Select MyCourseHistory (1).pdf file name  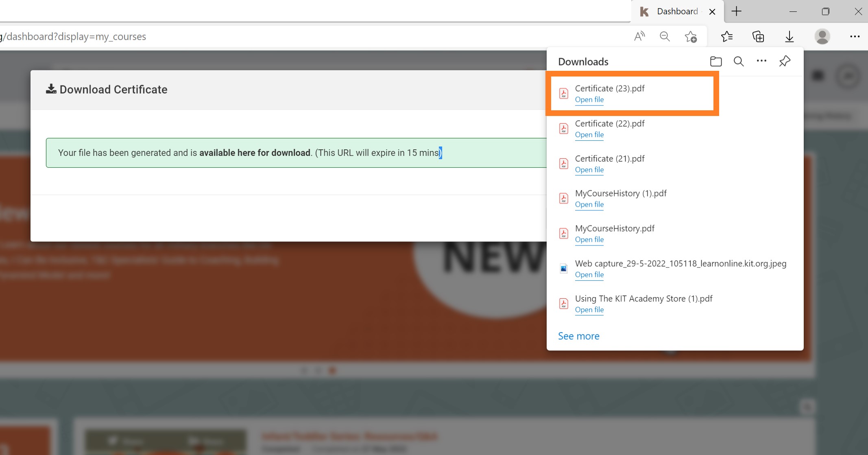coord(621,193)
